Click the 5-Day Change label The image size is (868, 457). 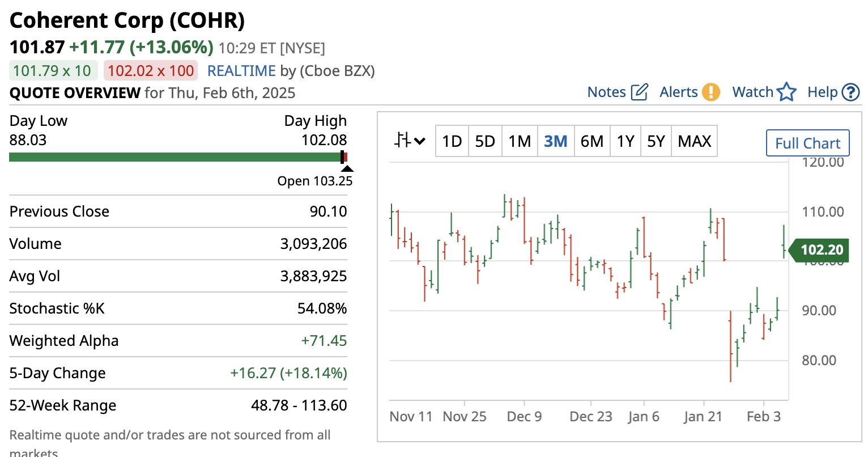point(57,373)
